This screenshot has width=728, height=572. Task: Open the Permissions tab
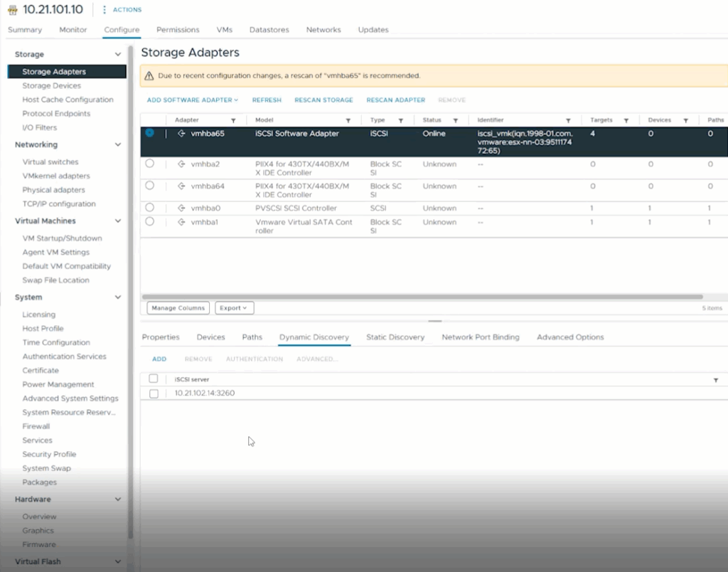[178, 30]
